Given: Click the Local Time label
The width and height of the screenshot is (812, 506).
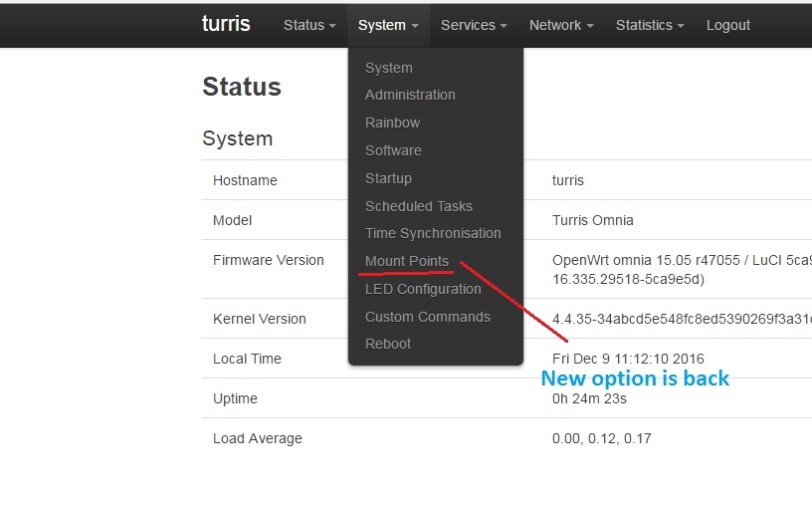Looking at the screenshot, I should coord(247,359).
